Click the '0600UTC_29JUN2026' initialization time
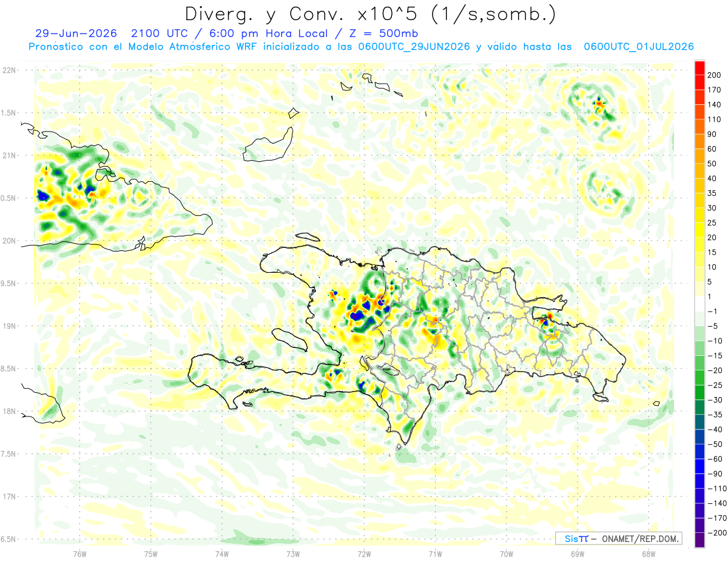 (x=414, y=47)
